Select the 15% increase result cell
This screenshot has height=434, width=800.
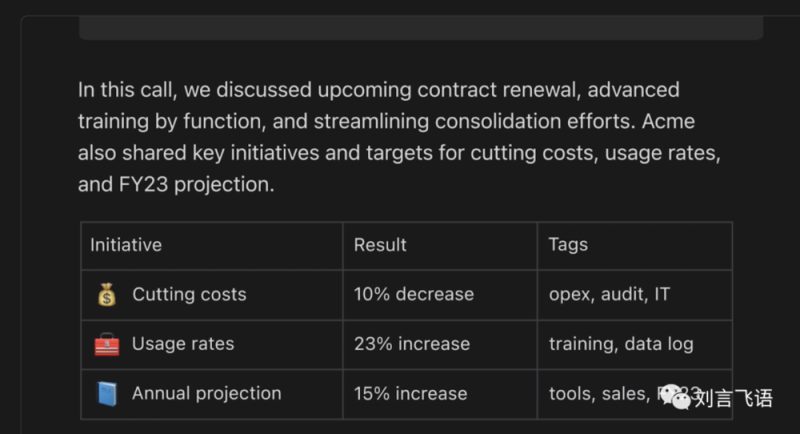pos(411,394)
